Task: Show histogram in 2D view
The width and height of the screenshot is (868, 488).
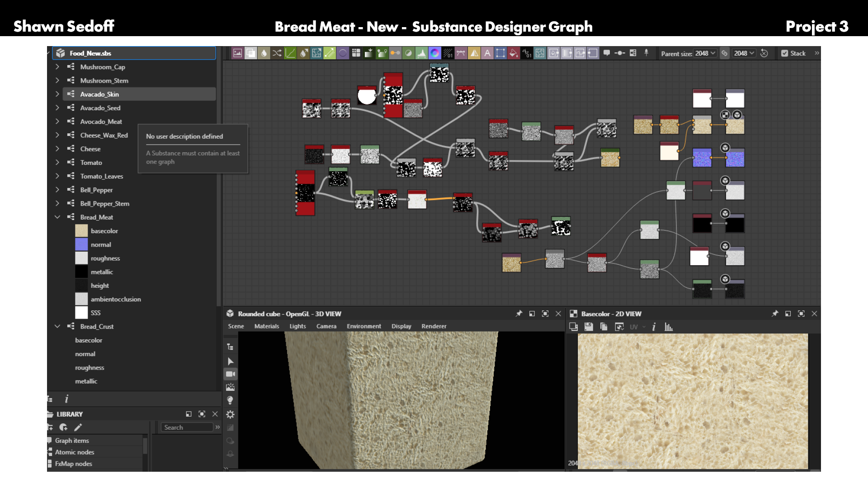Action: [669, 327]
